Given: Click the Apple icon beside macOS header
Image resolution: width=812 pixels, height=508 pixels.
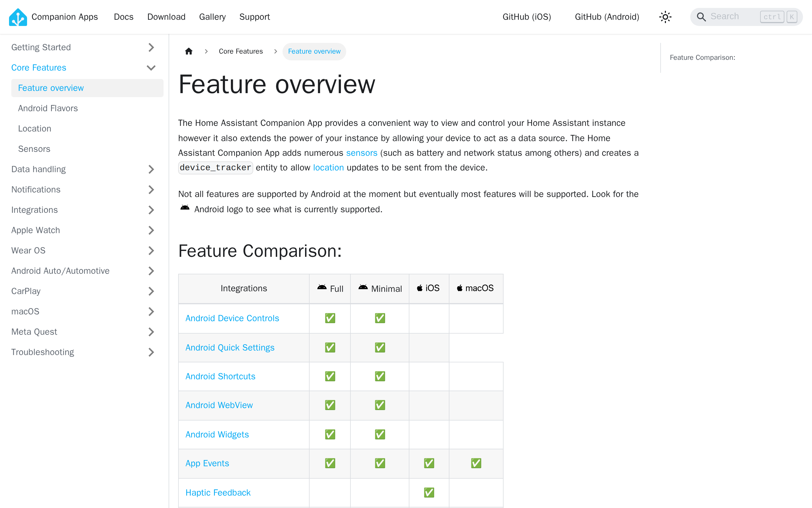Looking at the screenshot, I should point(460,288).
